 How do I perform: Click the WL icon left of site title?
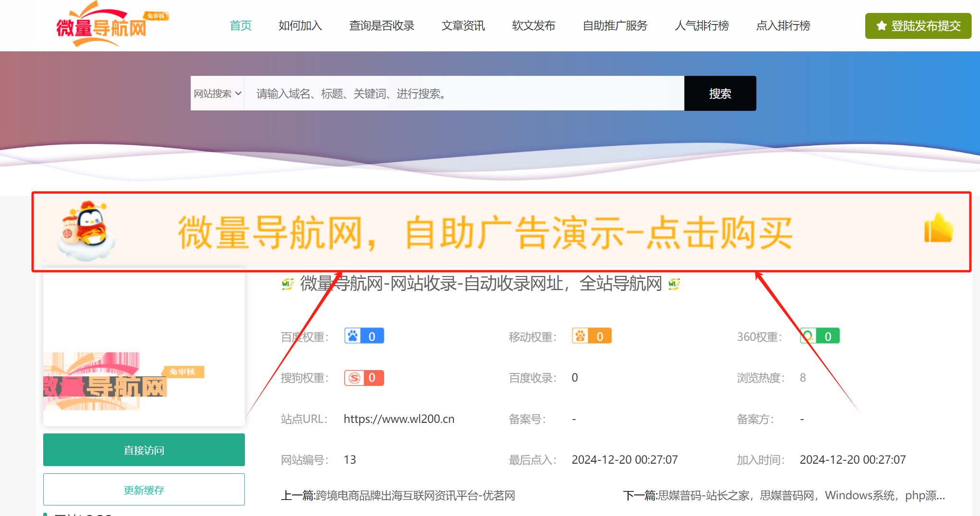tap(287, 284)
